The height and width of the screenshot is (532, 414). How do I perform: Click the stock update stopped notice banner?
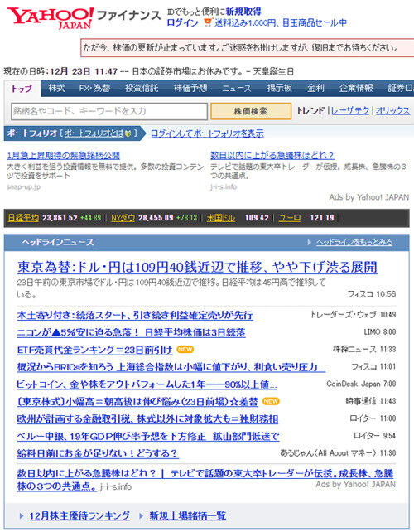pyautogui.click(x=248, y=48)
